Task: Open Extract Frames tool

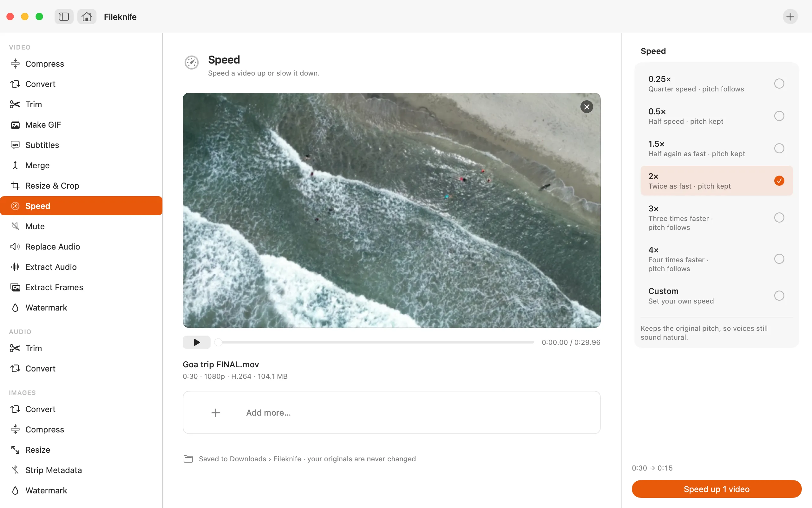Action: pos(81,287)
